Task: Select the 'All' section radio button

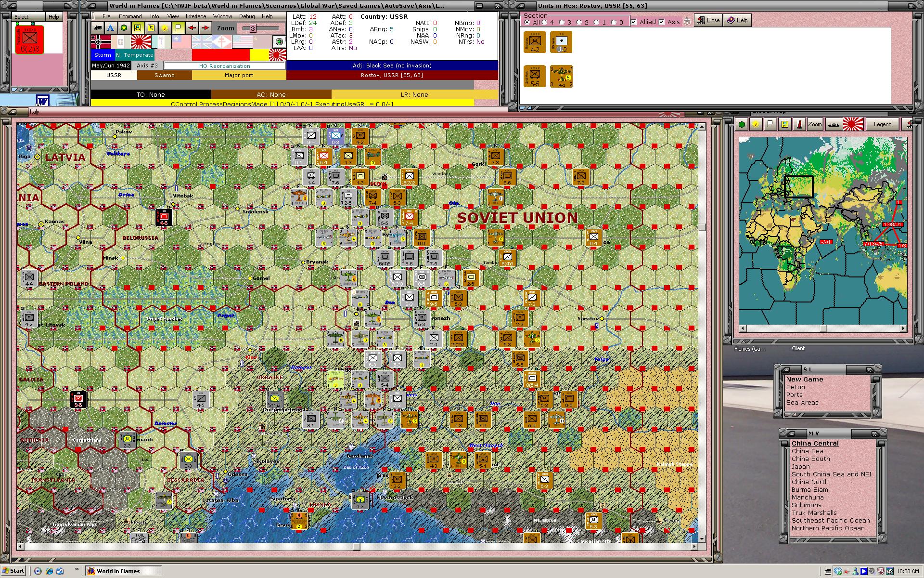Action: coord(527,22)
